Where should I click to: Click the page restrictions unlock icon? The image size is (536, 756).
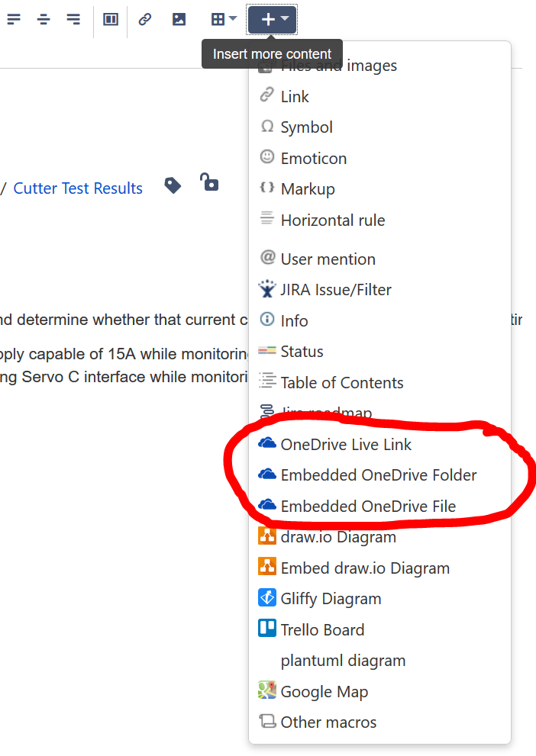tap(209, 182)
